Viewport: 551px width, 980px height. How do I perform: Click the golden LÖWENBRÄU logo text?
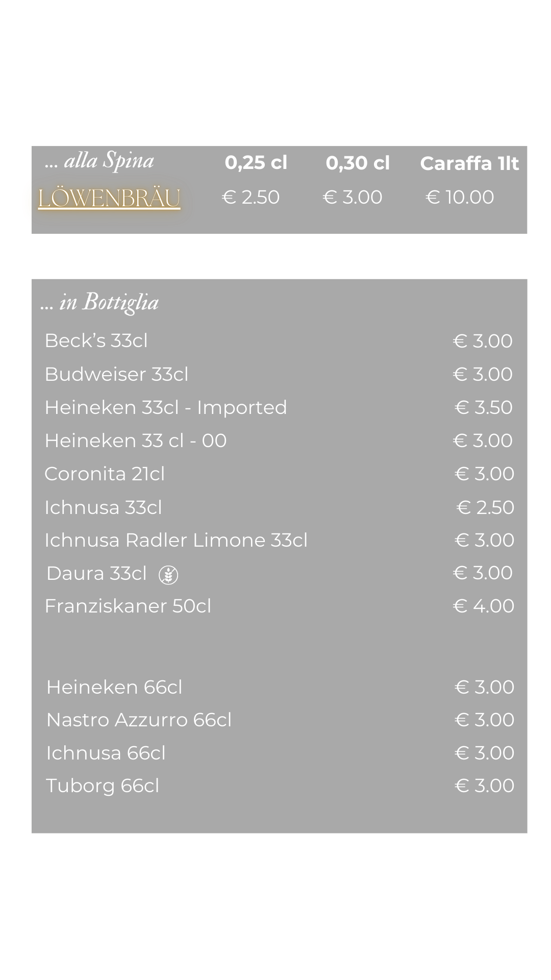click(109, 198)
